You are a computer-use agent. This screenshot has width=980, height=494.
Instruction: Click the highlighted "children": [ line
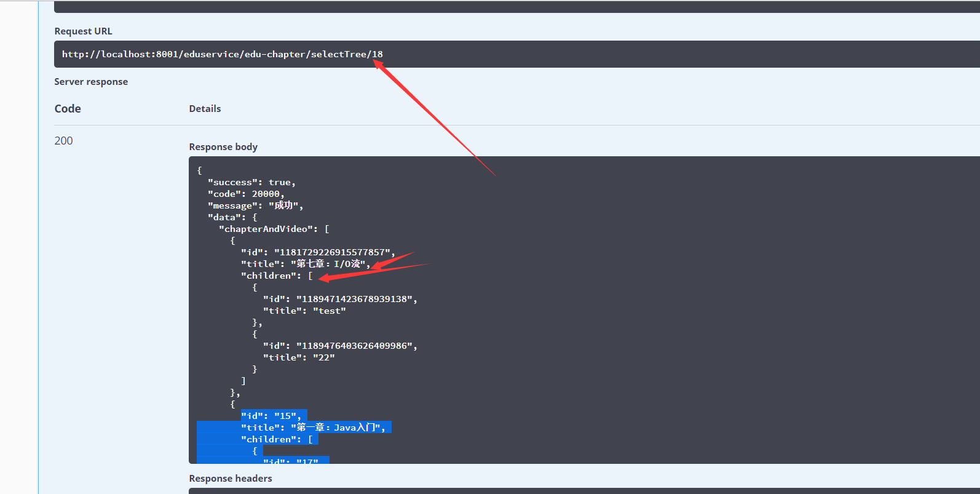tap(277, 439)
